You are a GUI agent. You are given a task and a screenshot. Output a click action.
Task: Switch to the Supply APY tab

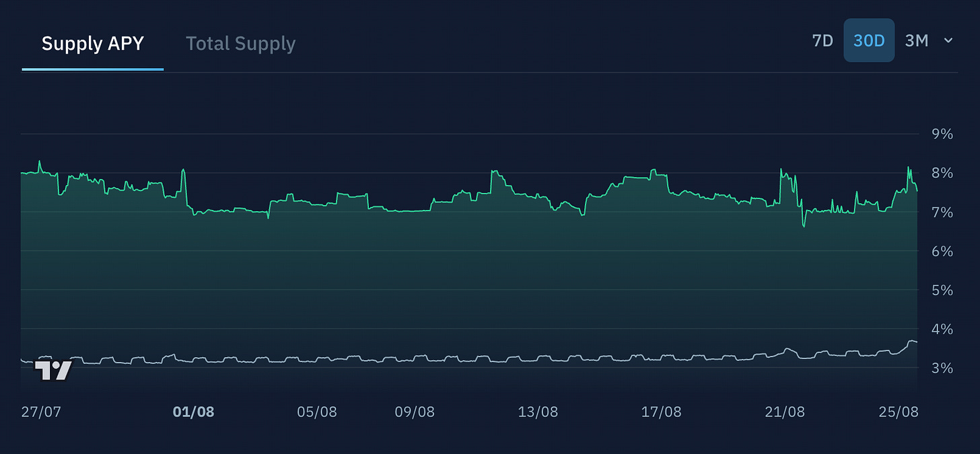(x=93, y=44)
